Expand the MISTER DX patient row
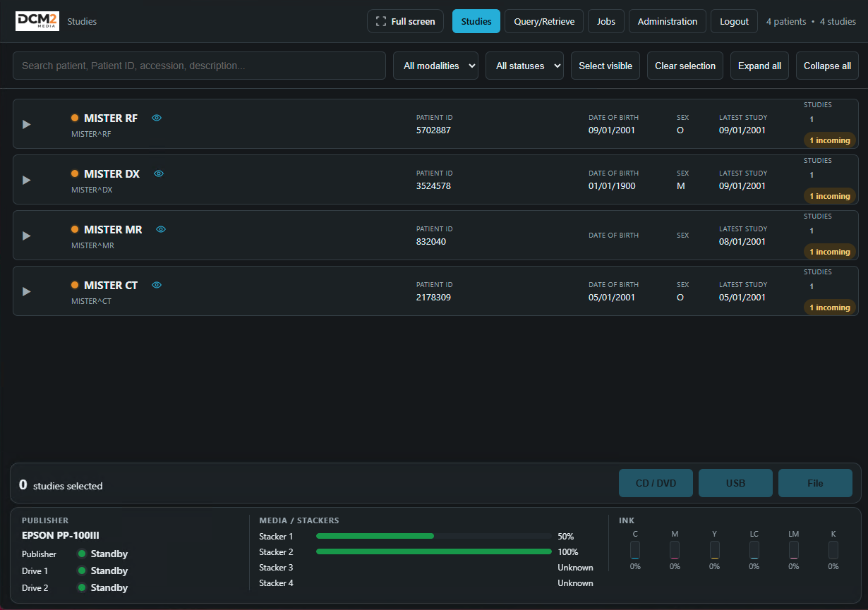The height and width of the screenshot is (610, 868). [x=27, y=180]
